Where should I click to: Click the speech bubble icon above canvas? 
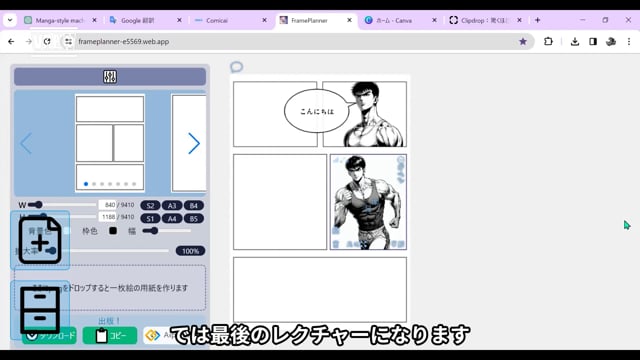tap(237, 67)
